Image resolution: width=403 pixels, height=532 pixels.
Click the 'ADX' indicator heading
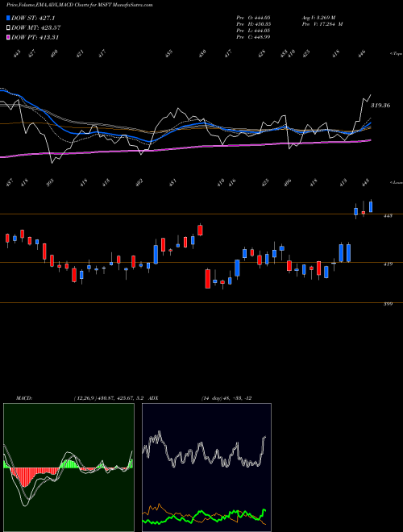coord(154,398)
